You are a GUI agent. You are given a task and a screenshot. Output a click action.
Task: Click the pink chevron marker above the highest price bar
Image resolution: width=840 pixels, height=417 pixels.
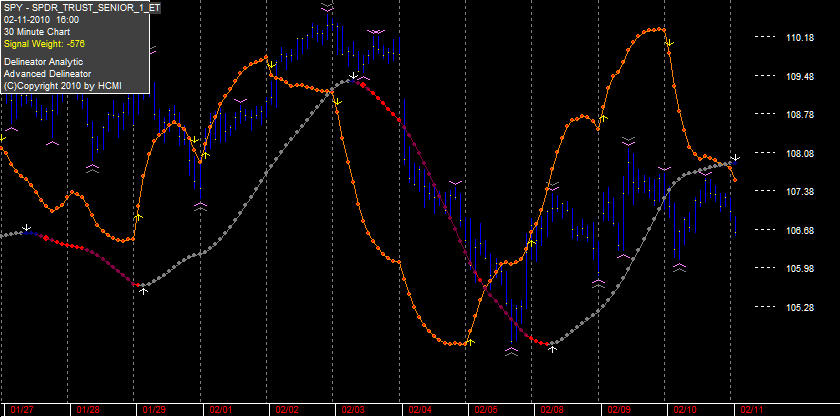328,8
